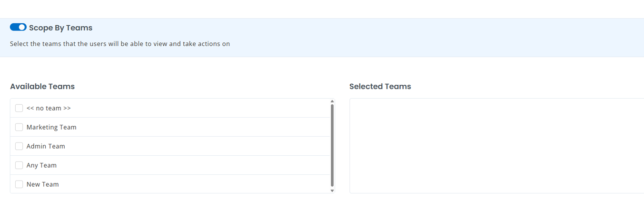Enable the Any Team checkbox
Viewport: 644px width, 201px height.
pos(19,165)
